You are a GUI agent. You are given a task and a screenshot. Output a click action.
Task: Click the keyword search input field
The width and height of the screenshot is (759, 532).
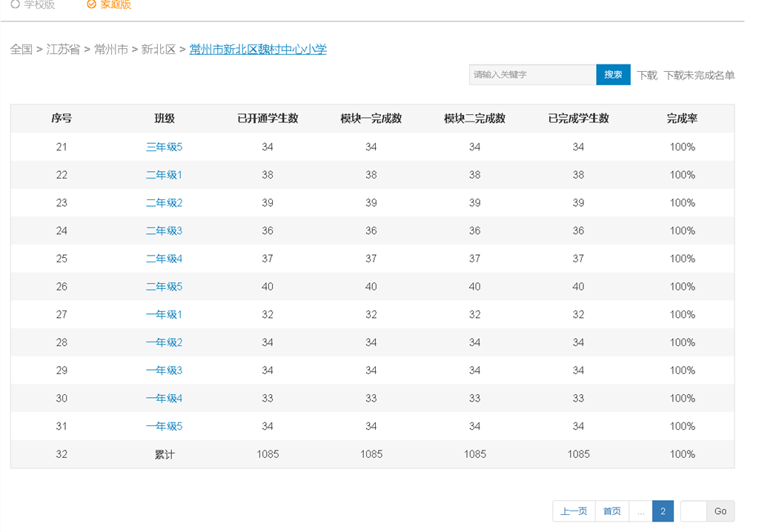click(532, 75)
